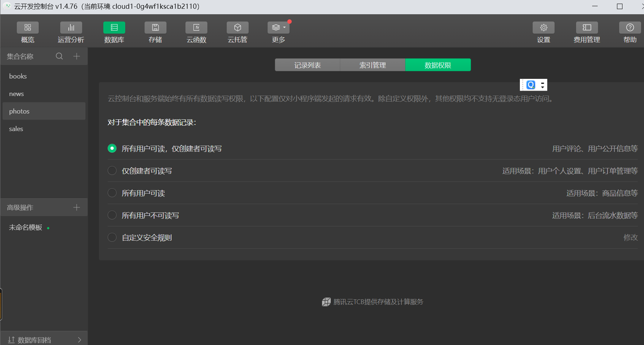This screenshot has height=345, width=644.
Task: Click the floating Q search widget icon
Action: coord(531,85)
